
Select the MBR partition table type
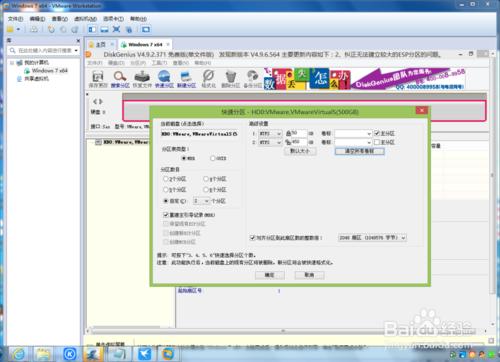pos(188,158)
